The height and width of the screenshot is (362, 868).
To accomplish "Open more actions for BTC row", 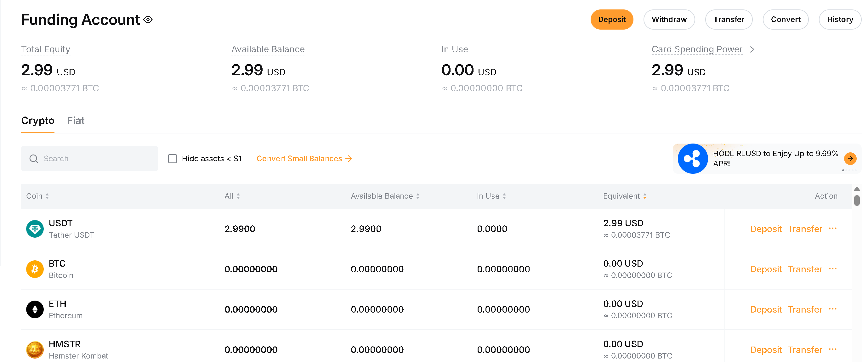I will point(833,269).
